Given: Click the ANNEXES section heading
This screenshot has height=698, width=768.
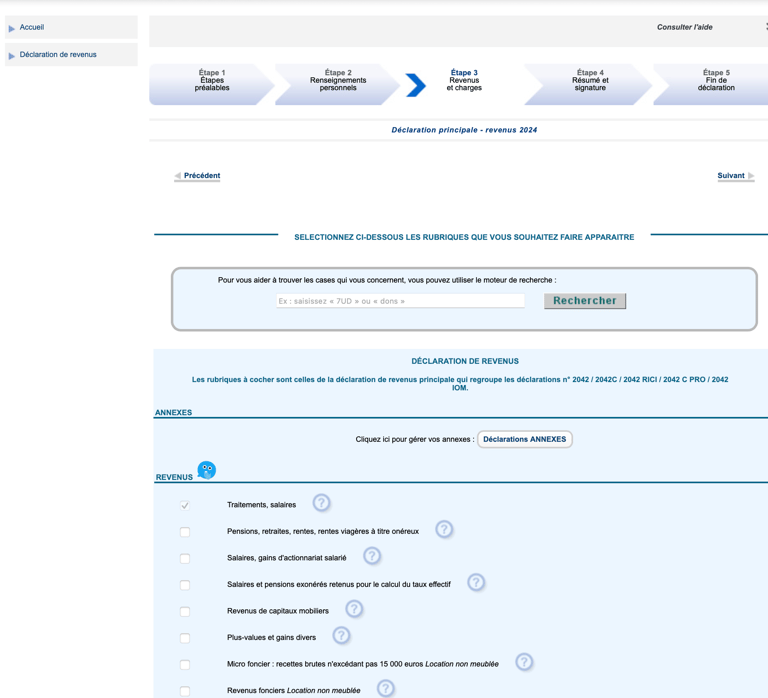Looking at the screenshot, I should click(173, 413).
